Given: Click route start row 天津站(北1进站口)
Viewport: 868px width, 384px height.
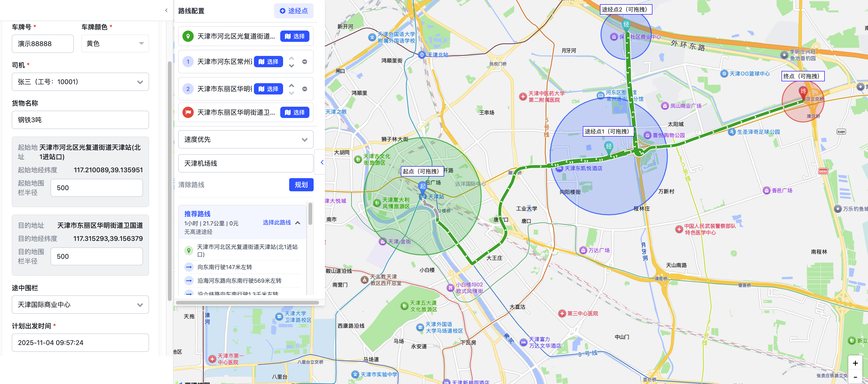Looking at the screenshot, I should point(242,251).
